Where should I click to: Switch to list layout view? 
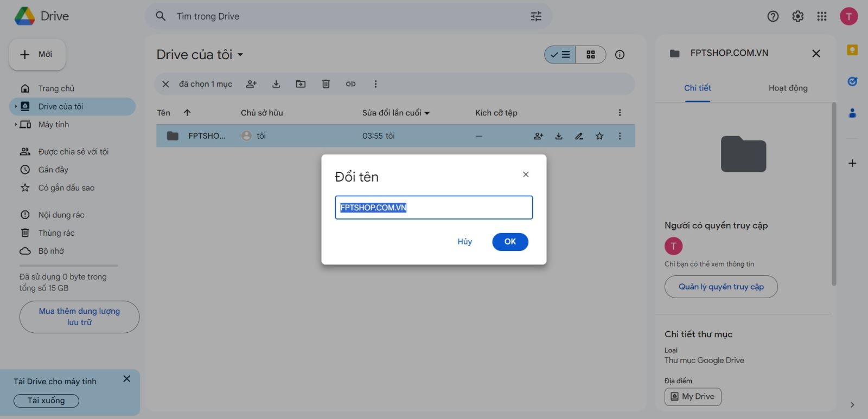coord(560,55)
